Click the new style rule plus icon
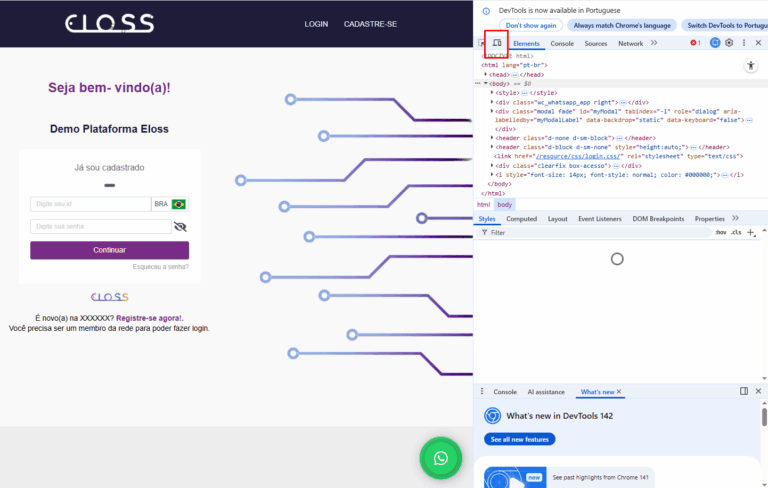Viewport: 768px width, 488px height. (x=751, y=232)
